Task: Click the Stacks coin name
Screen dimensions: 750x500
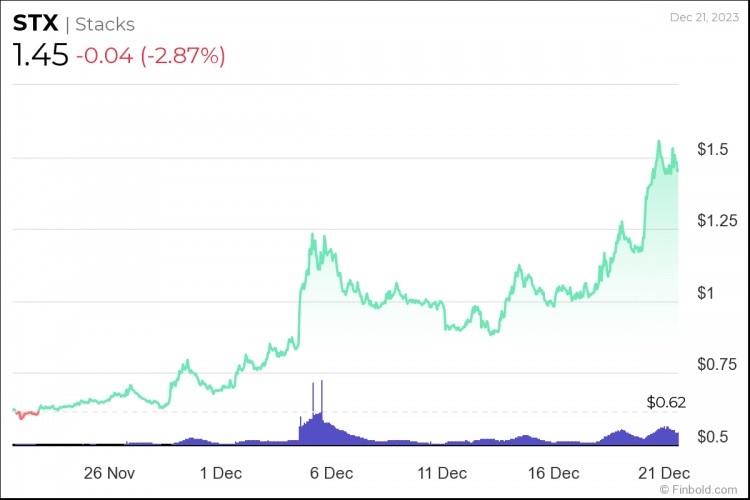Action: (x=105, y=24)
